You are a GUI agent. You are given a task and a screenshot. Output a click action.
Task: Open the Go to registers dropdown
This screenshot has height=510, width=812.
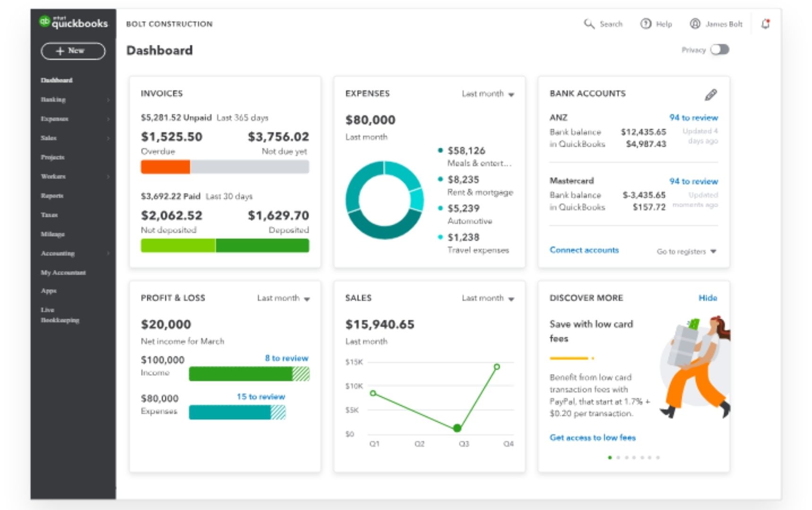click(x=686, y=251)
